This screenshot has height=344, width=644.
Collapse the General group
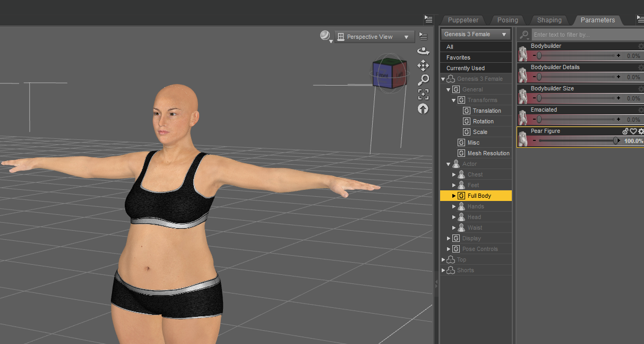(449, 89)
